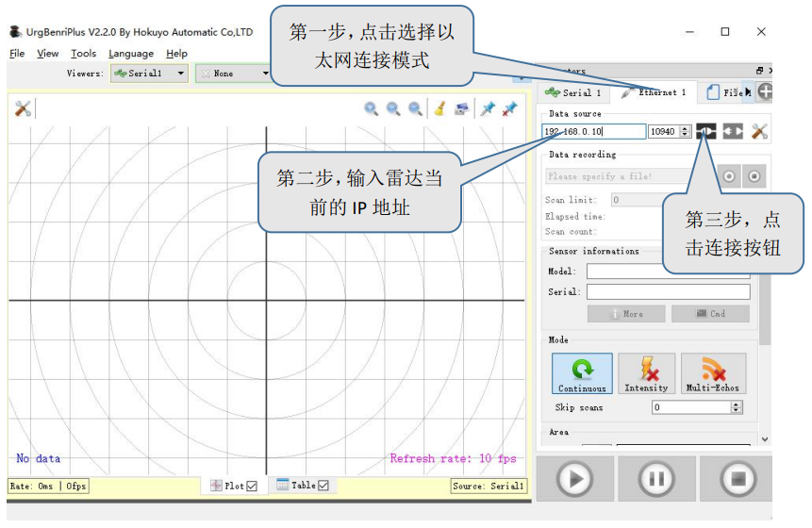Open connection settings wrench in Data source
The width and height of the screenshot is (812, 528).
point(760,132)
